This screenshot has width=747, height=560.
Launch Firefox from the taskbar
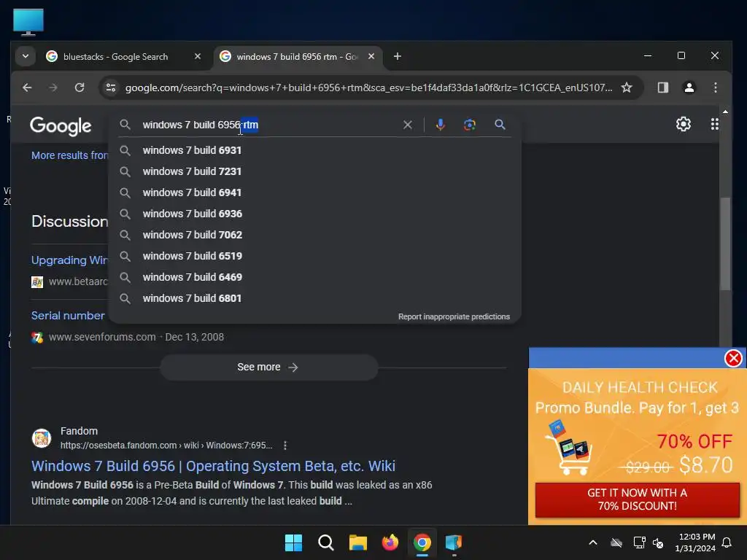pos(390,542)
